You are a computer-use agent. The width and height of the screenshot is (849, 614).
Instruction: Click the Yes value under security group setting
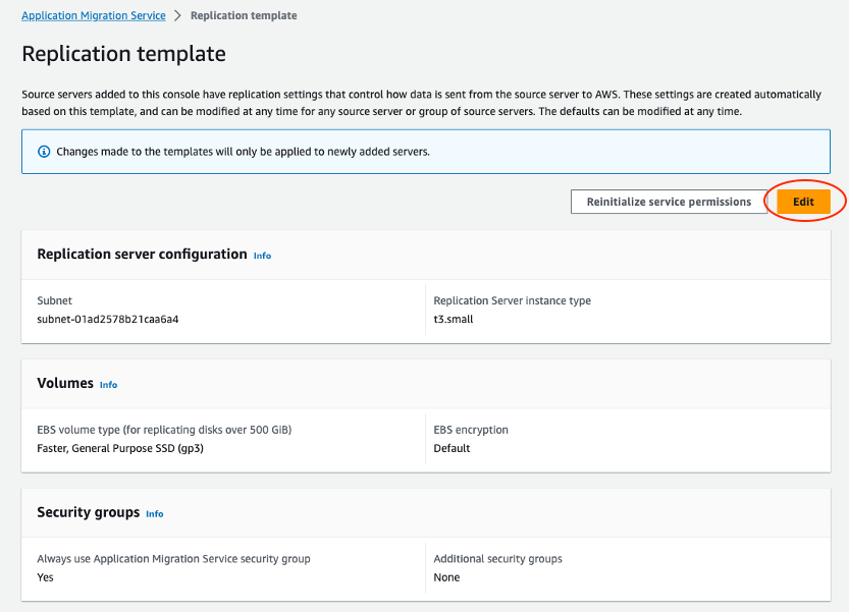[x=45, y=577]
